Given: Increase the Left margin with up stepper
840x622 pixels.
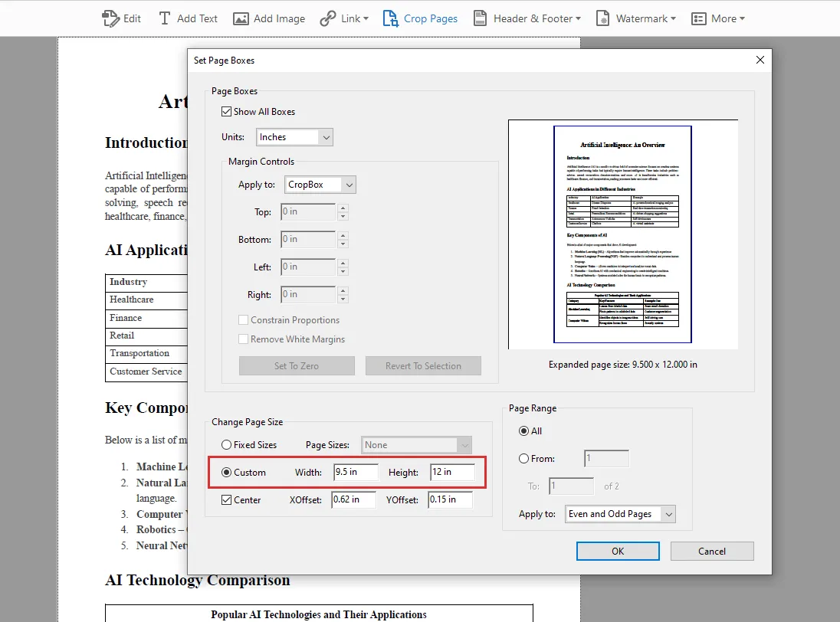Looking at the screenshot, I should [343, 263].
